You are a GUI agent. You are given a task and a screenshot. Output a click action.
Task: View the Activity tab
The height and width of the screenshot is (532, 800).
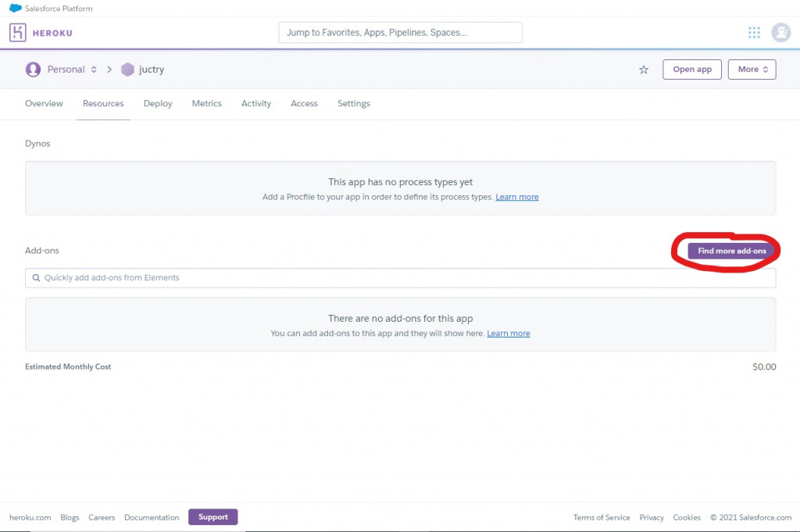tap(256, 104)
